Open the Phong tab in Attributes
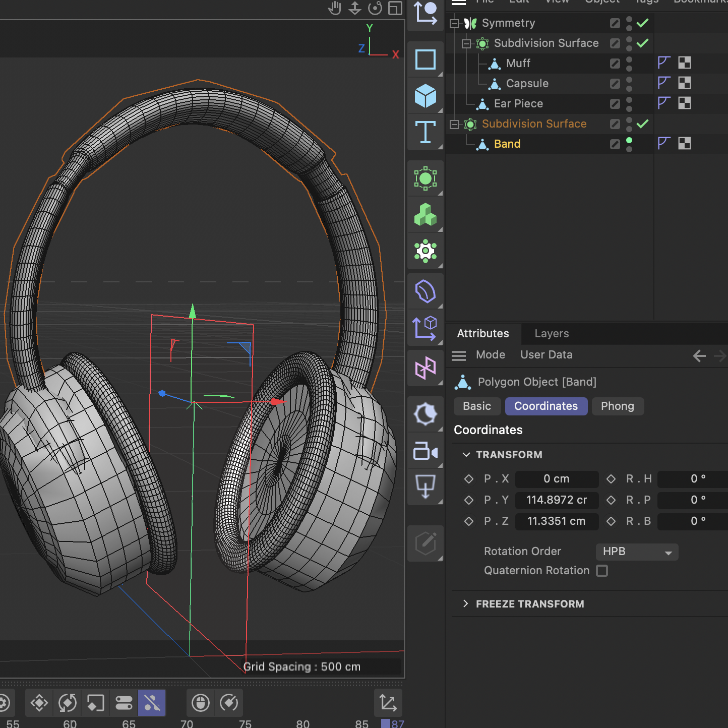 pos(618,406)
